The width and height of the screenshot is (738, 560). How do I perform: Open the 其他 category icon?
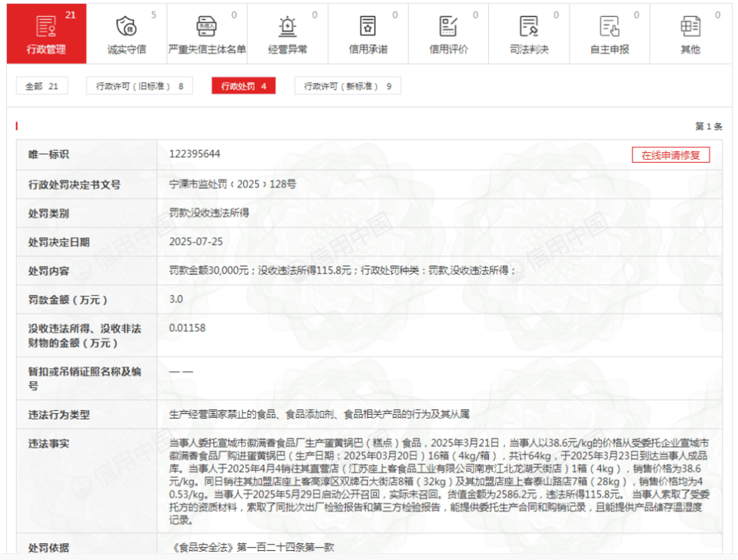click(x=690, y=25)
